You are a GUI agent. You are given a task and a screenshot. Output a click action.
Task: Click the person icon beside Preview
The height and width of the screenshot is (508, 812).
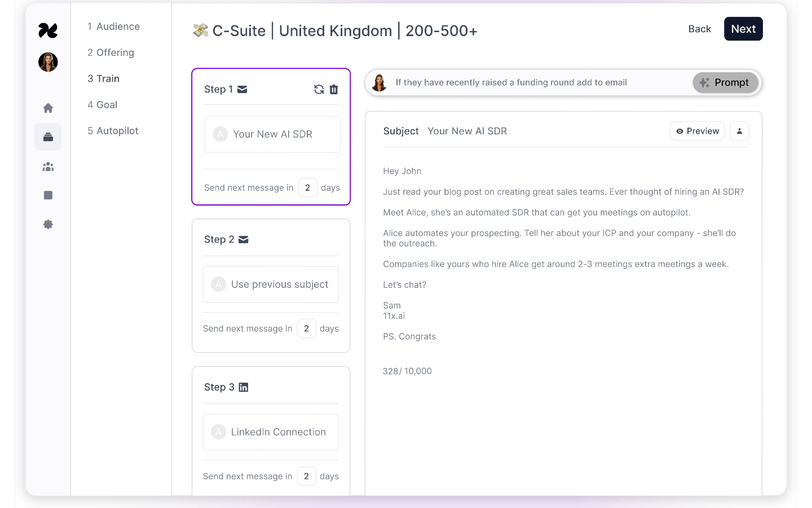tap(739, 131)
